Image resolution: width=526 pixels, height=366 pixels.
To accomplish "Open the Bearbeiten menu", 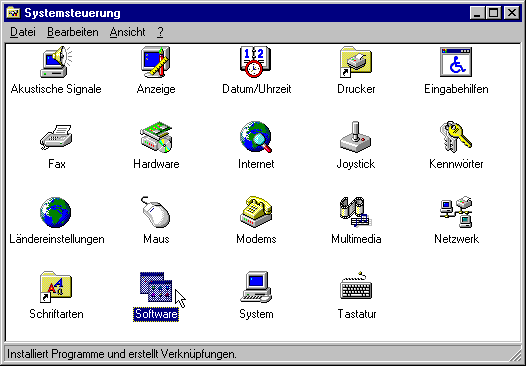I will [73, 32].
